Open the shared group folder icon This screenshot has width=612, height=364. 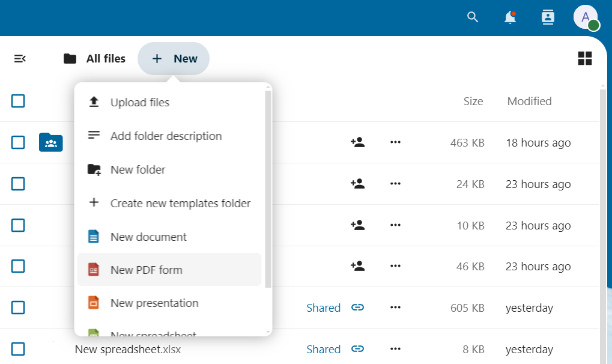51,142
